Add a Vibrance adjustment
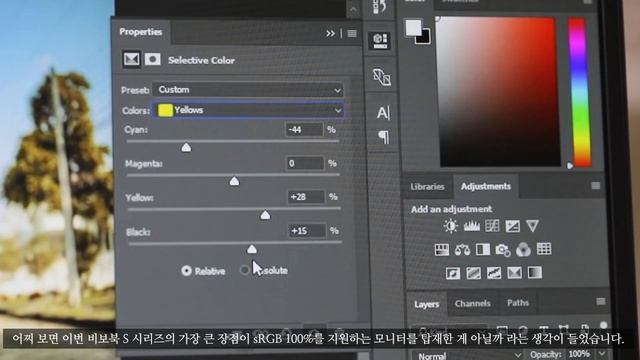Screen dimensions: 640x360 click(x=532, y=225)
